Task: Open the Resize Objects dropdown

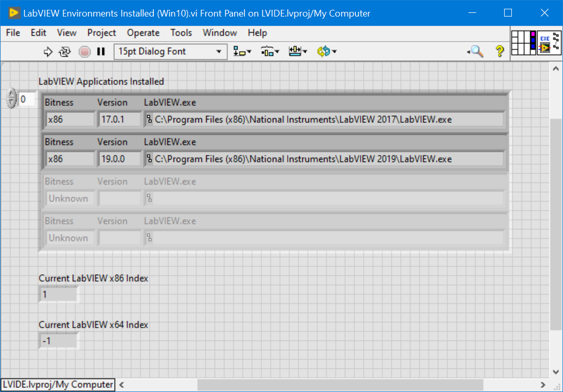Action: (298, 52)
